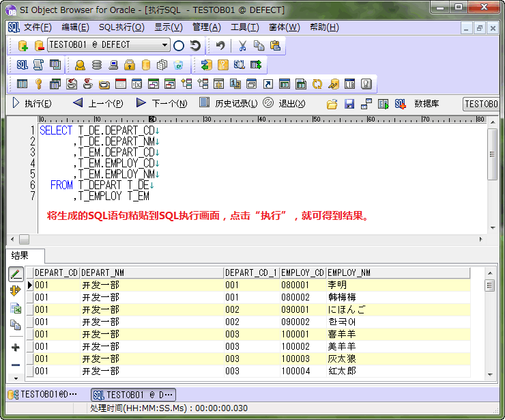Switch to the TESTOB01@D… object list tab
This screenshot has height=420, width=505.
click(42, 395)
